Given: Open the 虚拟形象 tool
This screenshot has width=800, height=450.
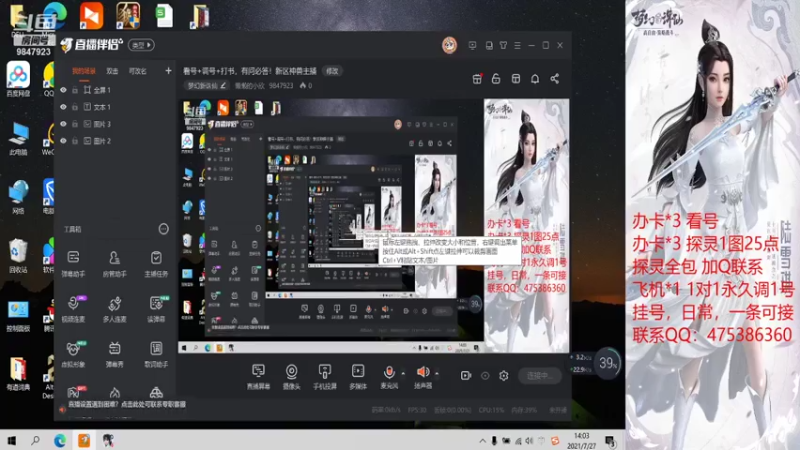Looking at the screenshot, I should coord(73,354).
